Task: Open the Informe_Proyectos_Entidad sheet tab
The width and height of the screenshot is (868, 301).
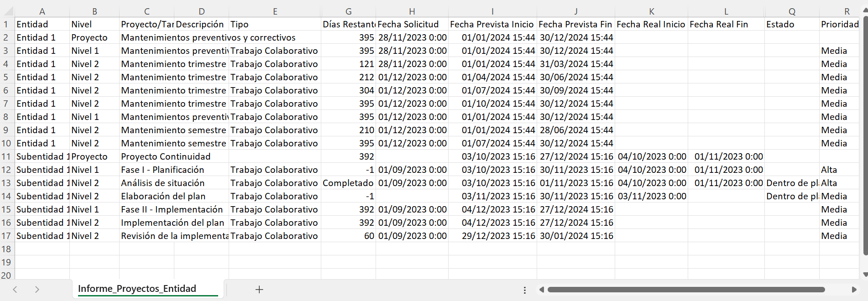Action: pyautogui.click(x=137, y=289)
